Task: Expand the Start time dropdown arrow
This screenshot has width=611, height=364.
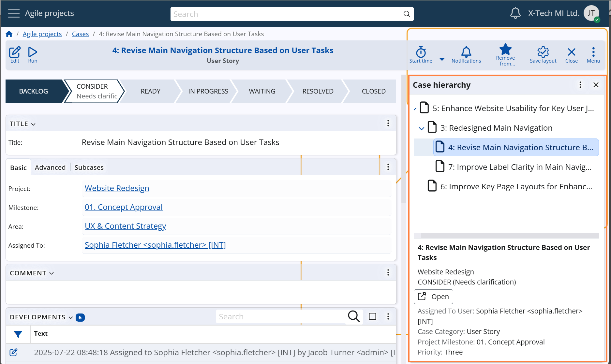Action: pyautogui.click(x=442, y=59)
